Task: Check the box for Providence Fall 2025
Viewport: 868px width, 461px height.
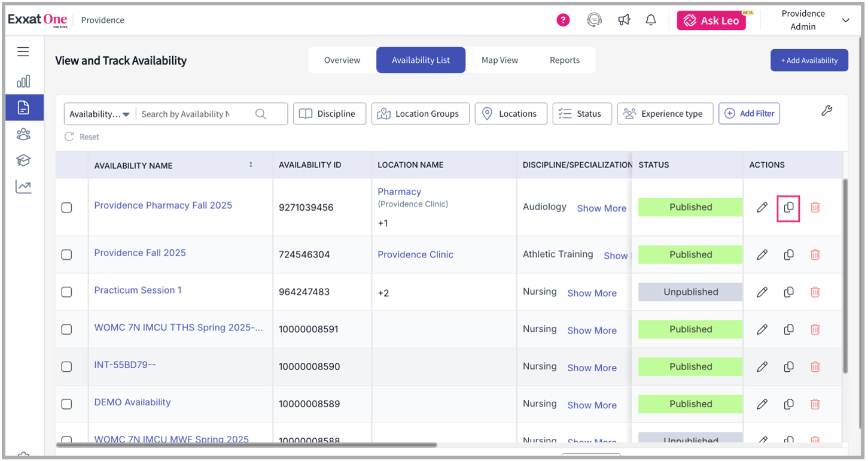Action: click(x=67, y=255)
